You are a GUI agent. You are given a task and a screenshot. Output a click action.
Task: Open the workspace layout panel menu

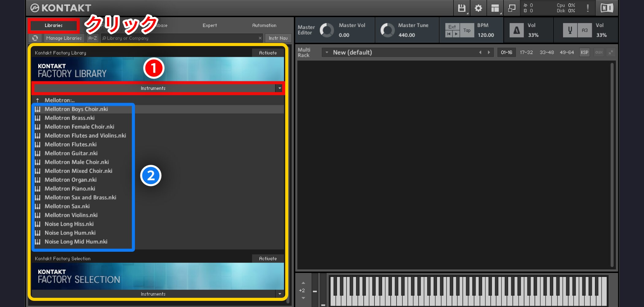[x=495, y=8]
